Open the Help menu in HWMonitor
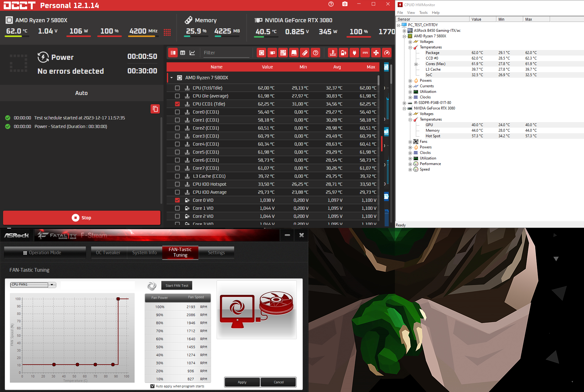Image resolution: width=584 pixels, height=392 pixels. click(x=436, y=13)
